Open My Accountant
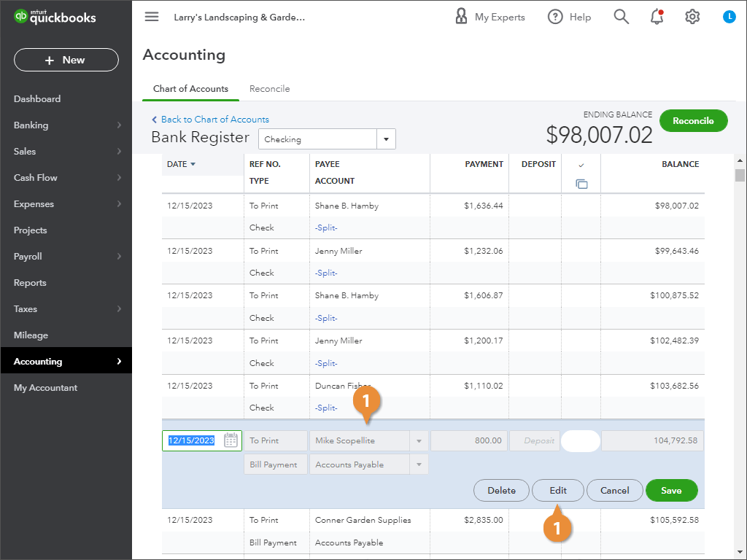Screen dimensions: 747x560 click(x=45, y=388)
